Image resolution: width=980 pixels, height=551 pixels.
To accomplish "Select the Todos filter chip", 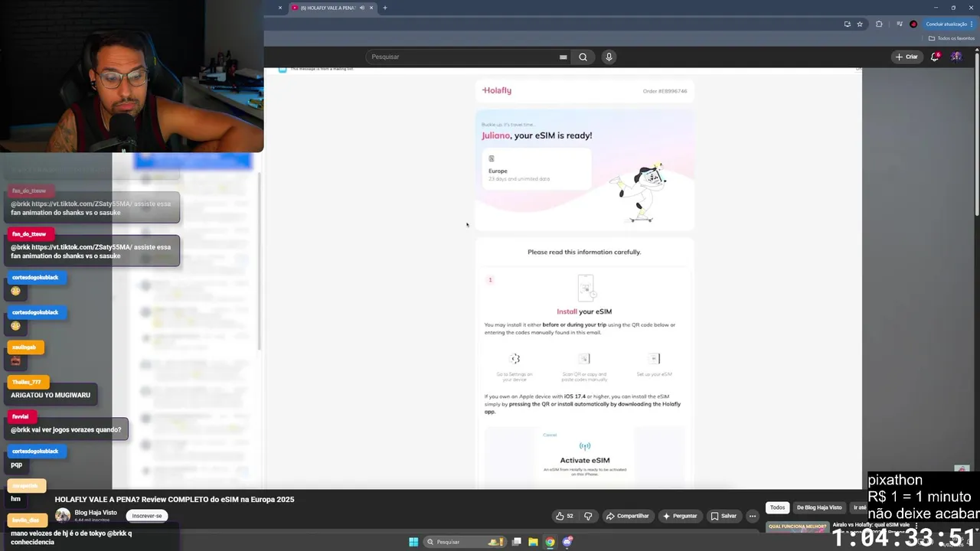I will [x=777, y=507].
